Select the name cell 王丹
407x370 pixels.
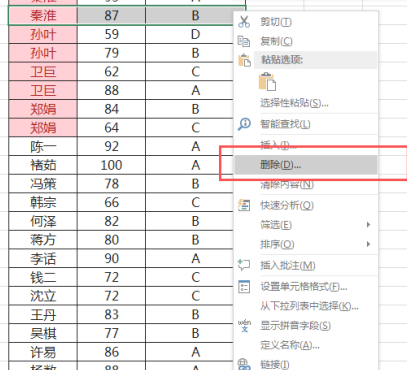coord(43,314)
